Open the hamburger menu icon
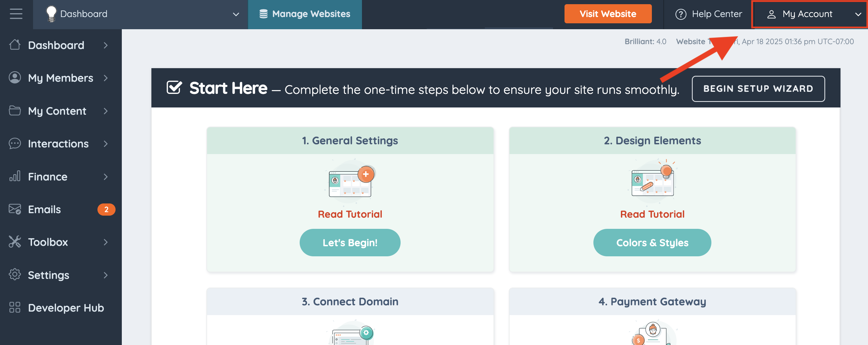Image resolution: width=868 pixels, height=345 pixels. (16, 14)
